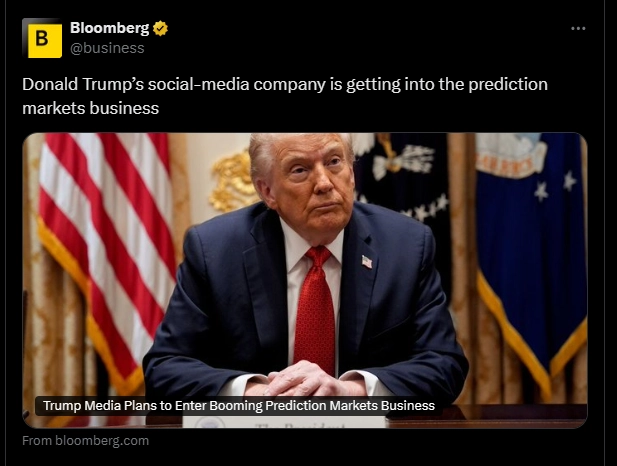Open the Bloomberg display name profile link

click(x=109, y=28)
